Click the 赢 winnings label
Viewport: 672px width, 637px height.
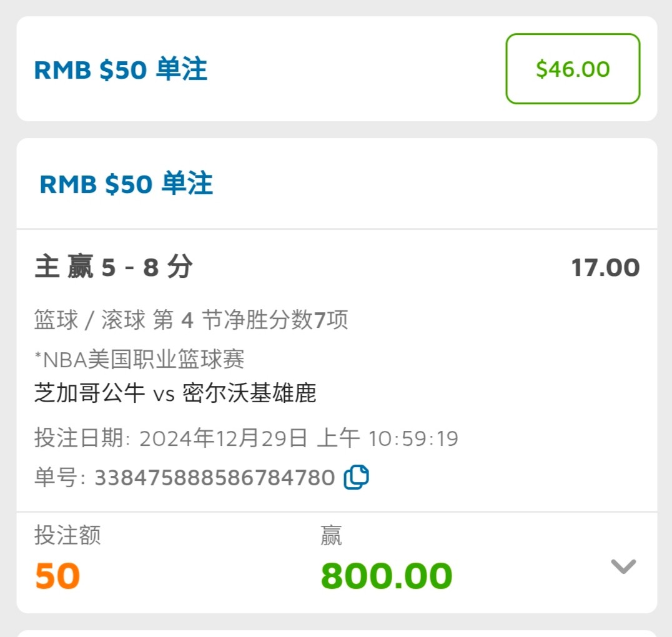coord(331,535)
